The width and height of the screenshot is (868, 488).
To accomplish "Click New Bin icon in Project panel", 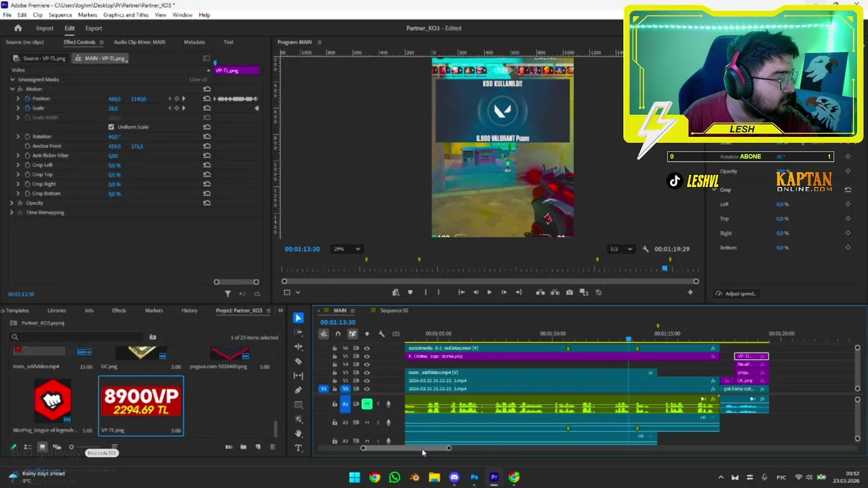I will [x=243, y=447].
